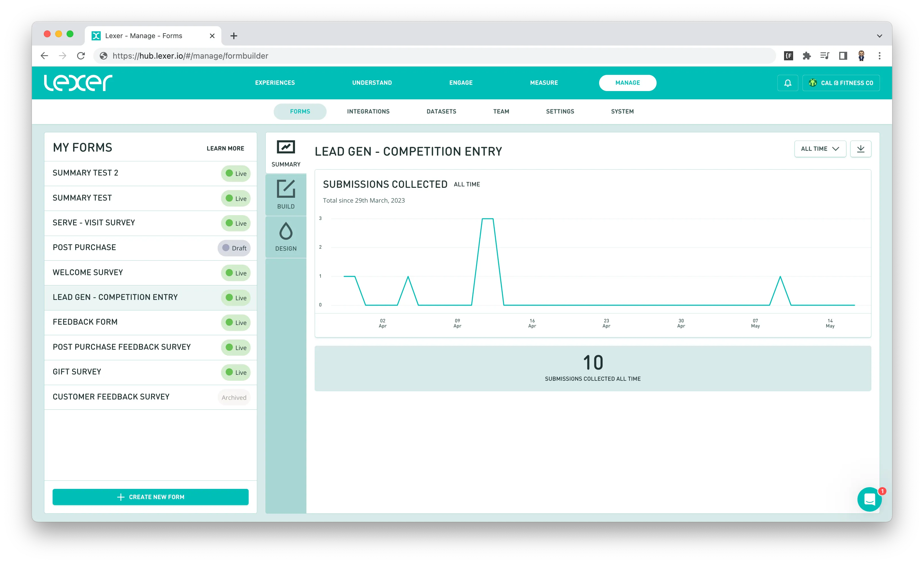Viewport: 924px width, 564px height.
Task: Go to the Measure menu
Action: click(544, 83)
